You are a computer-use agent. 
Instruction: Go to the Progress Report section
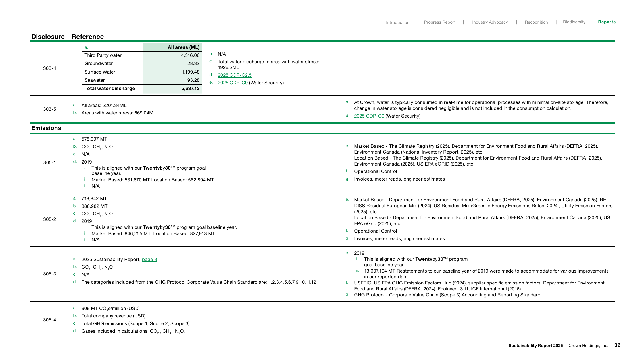click(x=439, y=22)
